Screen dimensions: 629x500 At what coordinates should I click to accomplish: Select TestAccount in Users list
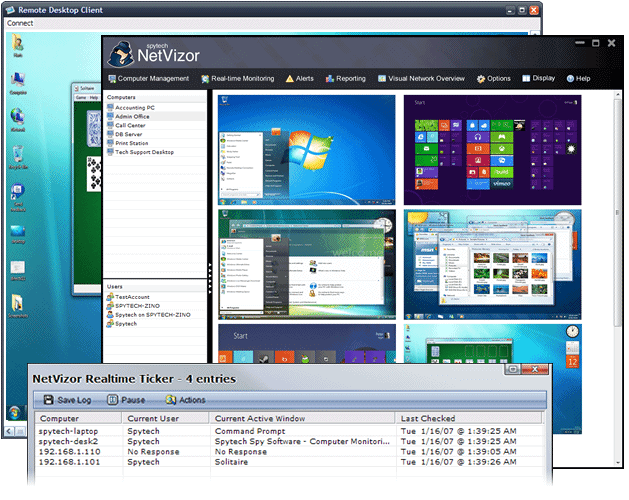pos(132,297)
